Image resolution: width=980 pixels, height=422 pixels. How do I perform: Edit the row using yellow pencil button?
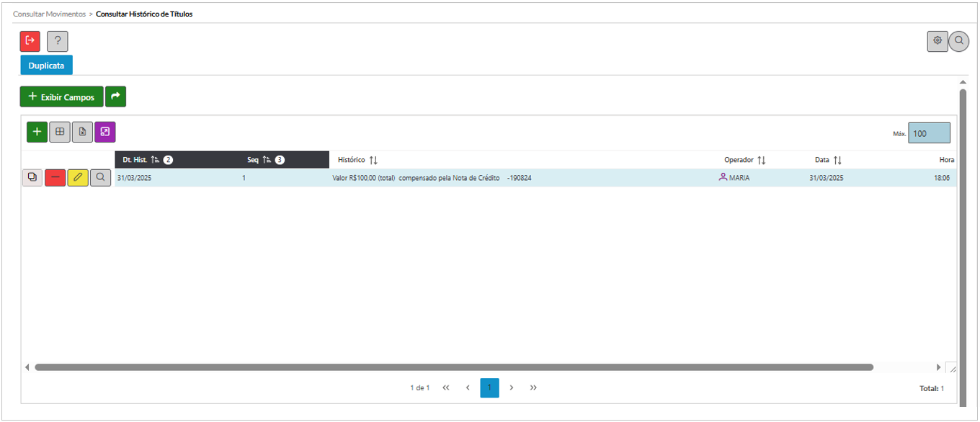pyautogui.click(x=78, y=178)
